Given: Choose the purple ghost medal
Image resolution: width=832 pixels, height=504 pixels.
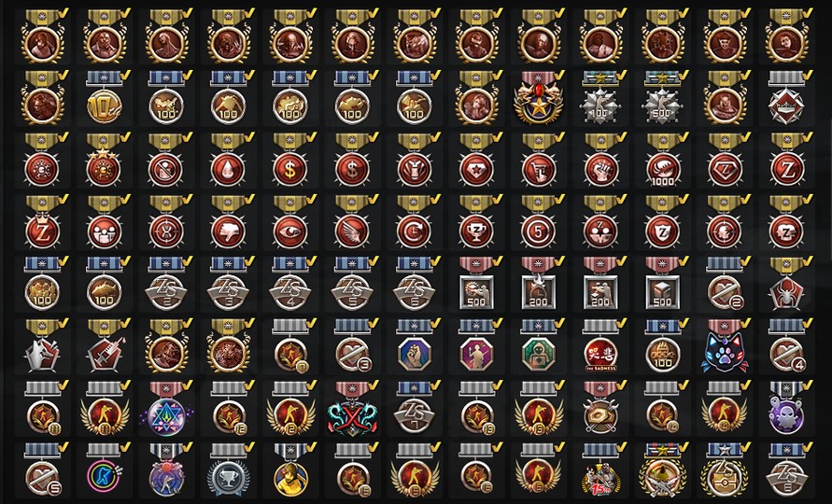Looking at the screenshot, I should point(786,409).
